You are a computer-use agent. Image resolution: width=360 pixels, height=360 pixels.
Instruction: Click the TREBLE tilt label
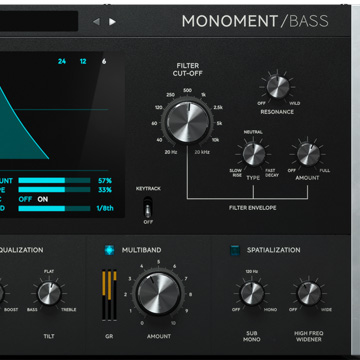tap(69, 310)
